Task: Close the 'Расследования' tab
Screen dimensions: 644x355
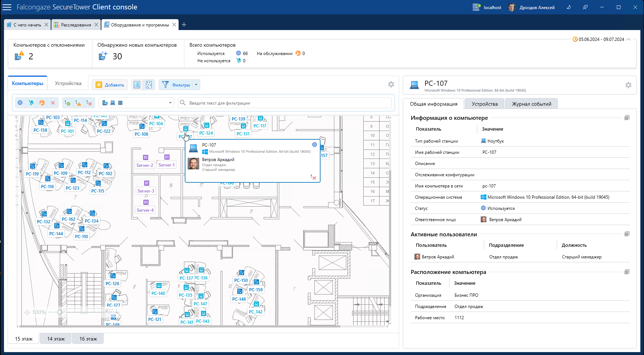Action: [x=96, y=25]
